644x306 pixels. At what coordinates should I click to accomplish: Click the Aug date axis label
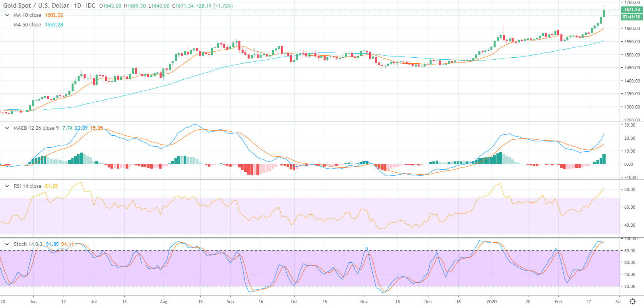point(163,302)
